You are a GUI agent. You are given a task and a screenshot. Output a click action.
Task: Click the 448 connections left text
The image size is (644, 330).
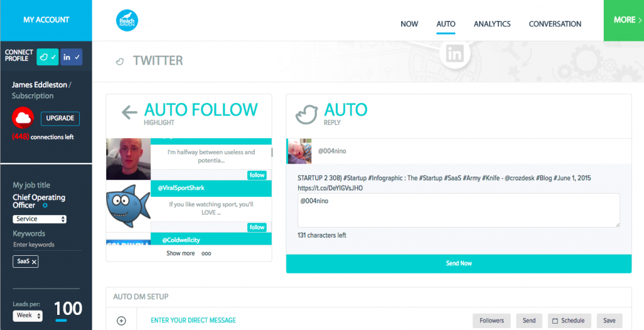click(x=43, y=137)
